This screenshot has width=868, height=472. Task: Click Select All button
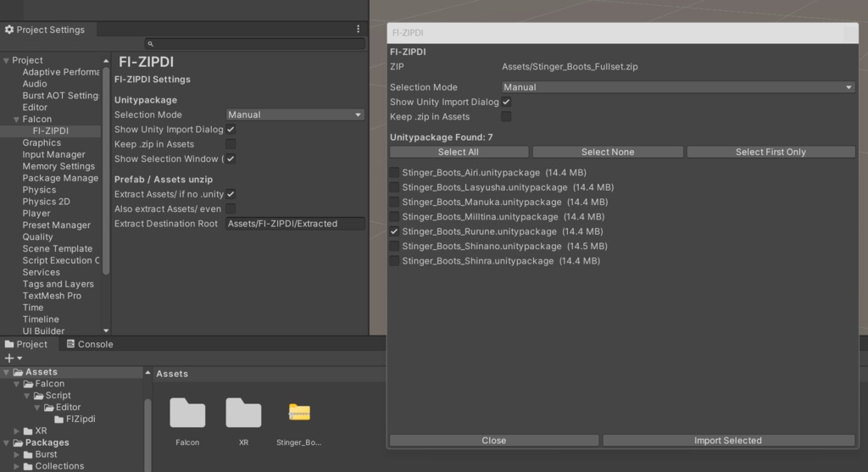(x=459, y=152)
